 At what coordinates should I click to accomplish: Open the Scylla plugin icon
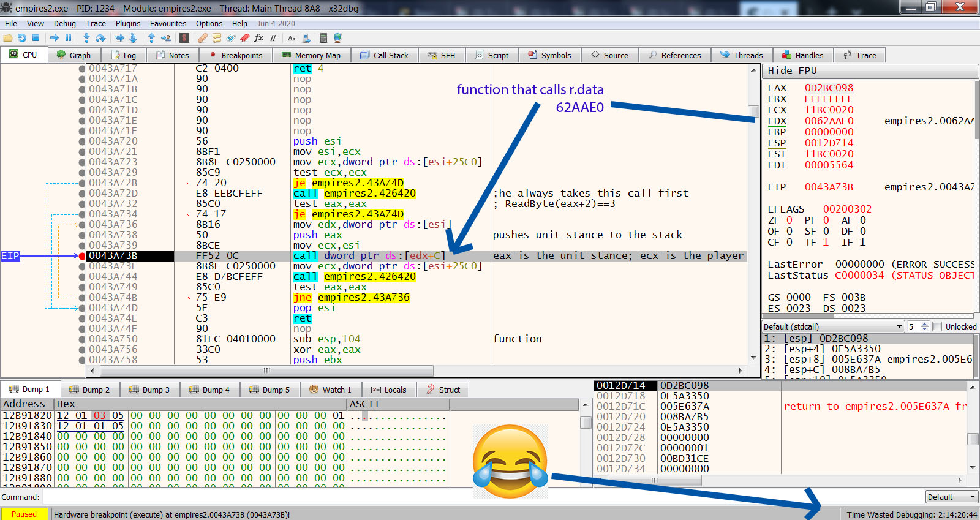184,38
